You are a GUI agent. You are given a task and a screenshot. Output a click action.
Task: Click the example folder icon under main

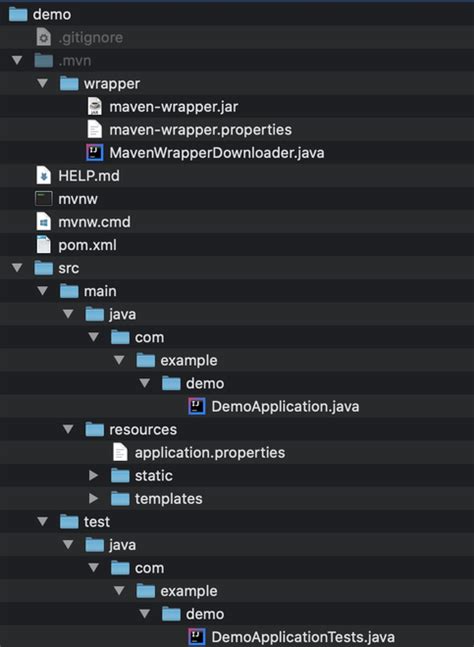point(146,360)
